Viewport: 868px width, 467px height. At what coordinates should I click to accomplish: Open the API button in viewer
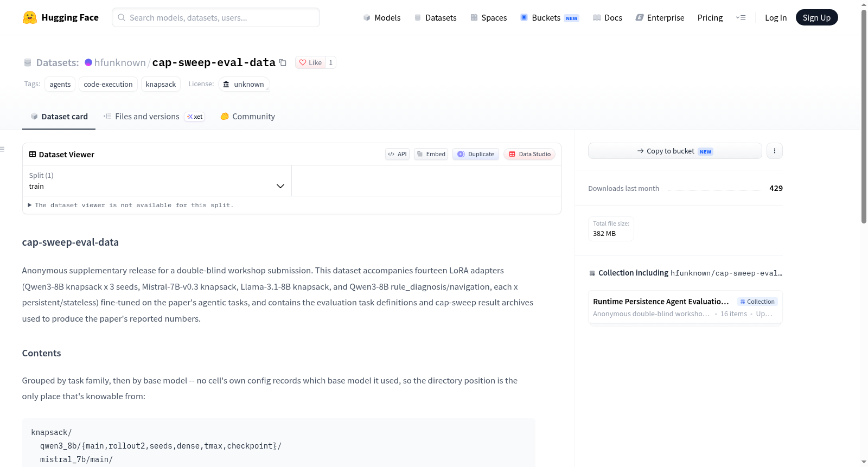(x=397, y=154)
